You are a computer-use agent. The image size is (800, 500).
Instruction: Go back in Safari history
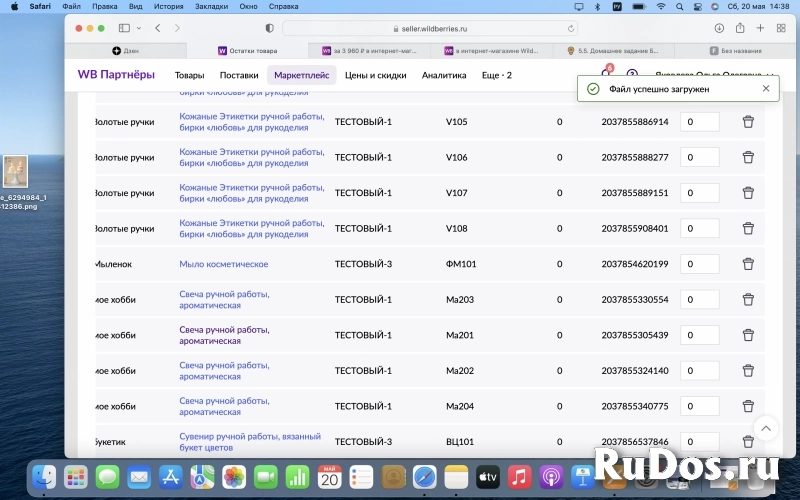(158, 28)
